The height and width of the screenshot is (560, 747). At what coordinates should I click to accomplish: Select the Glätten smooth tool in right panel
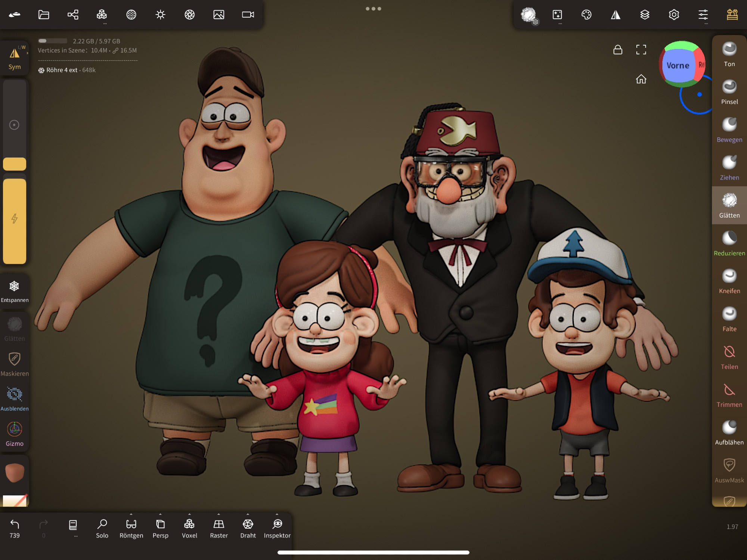[x=729, y=206]
